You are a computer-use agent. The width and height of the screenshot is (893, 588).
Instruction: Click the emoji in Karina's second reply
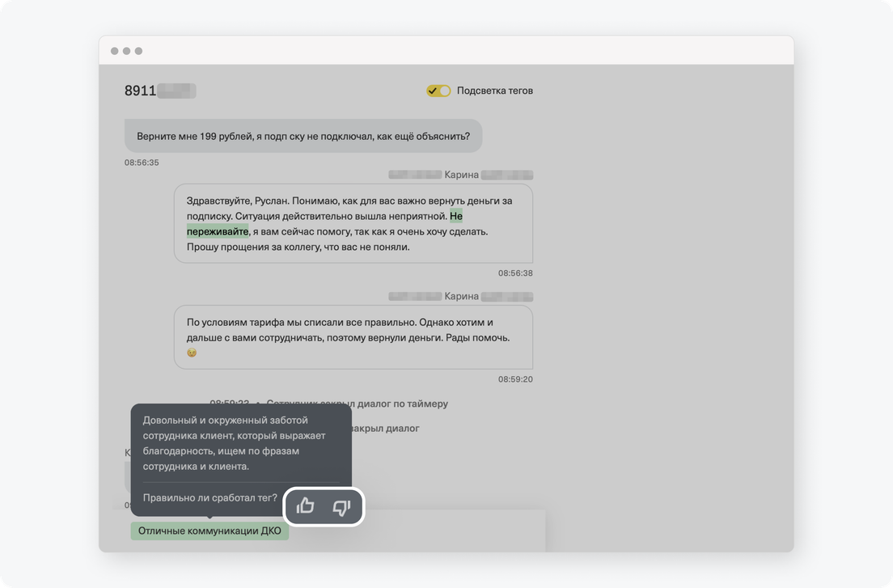pyautogui.click(x=192, y=353)
